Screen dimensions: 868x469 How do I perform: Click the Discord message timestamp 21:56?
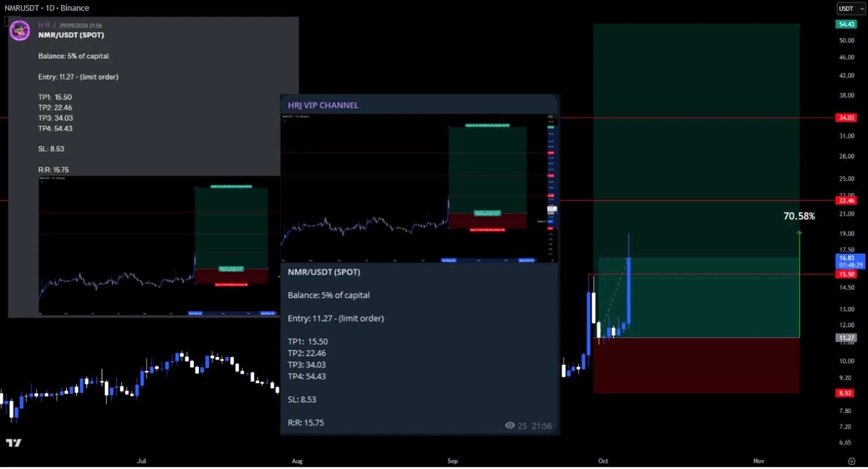click(81, 25)
